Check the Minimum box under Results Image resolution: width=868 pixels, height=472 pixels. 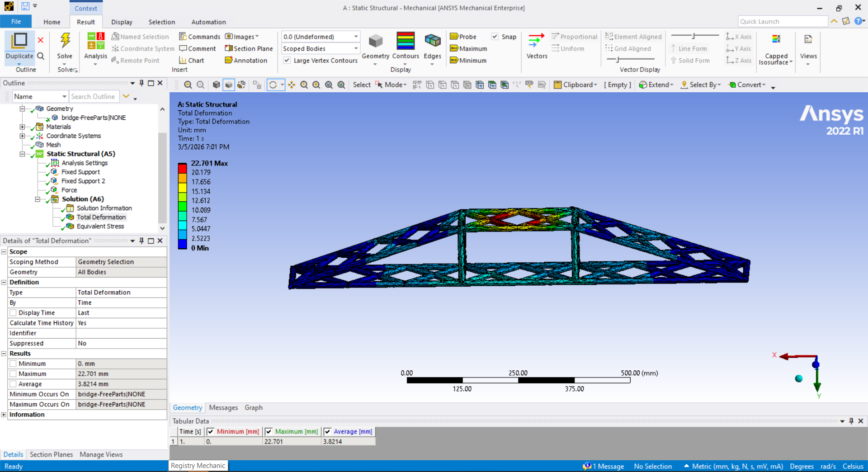click(x=13, y=363)
